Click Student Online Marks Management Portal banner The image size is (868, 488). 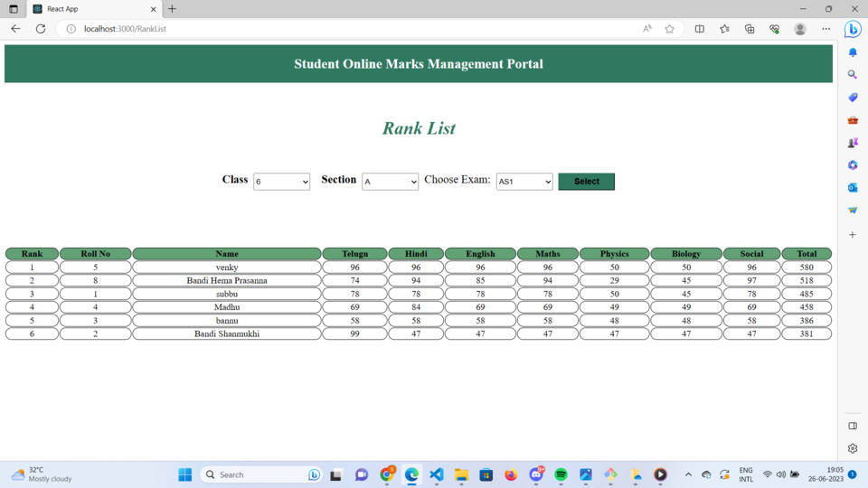pos(419,64)
